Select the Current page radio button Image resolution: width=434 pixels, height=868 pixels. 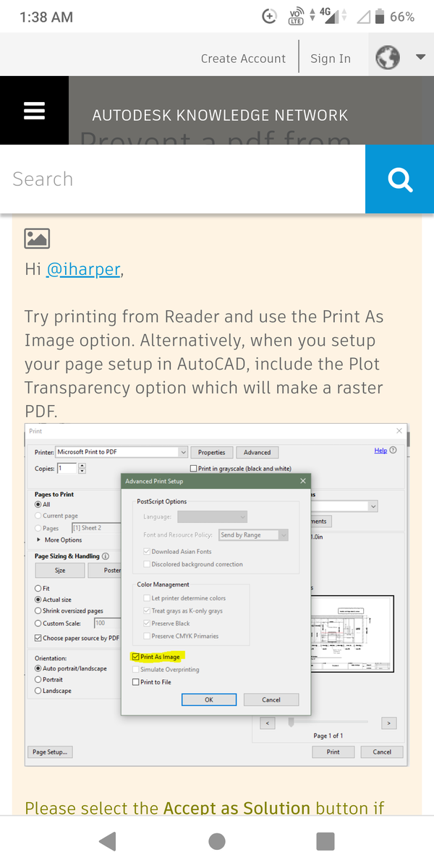pyautogui.click(x=38, y=516)
